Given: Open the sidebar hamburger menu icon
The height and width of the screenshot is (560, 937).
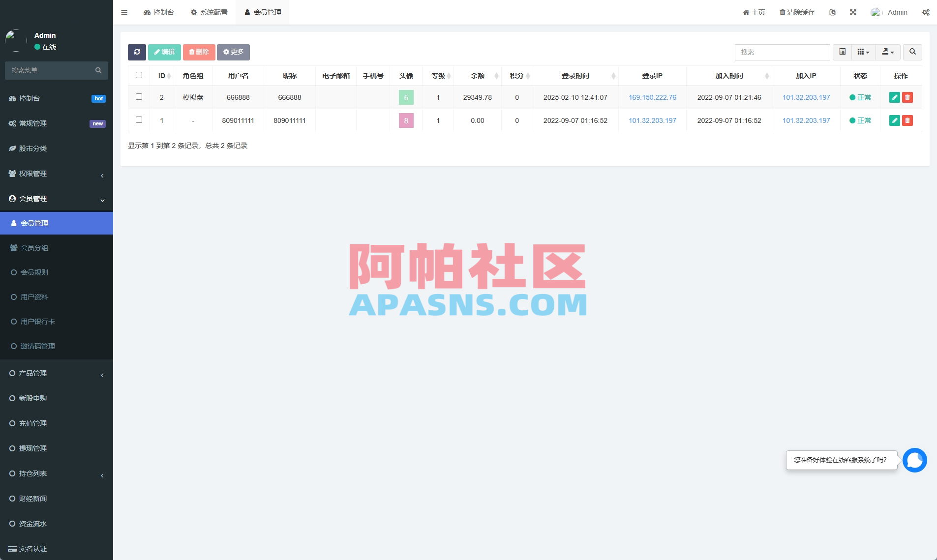Looking at the screenshot, I should tap(124, 12).
